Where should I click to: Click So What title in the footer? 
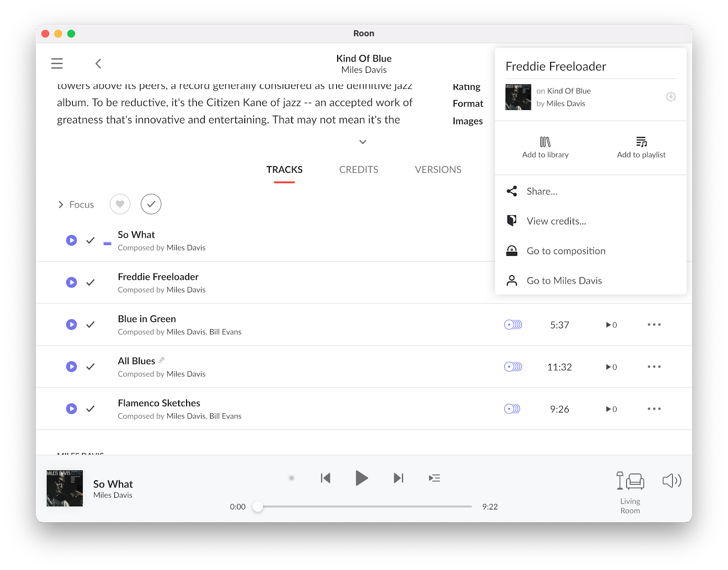[113, 484]
